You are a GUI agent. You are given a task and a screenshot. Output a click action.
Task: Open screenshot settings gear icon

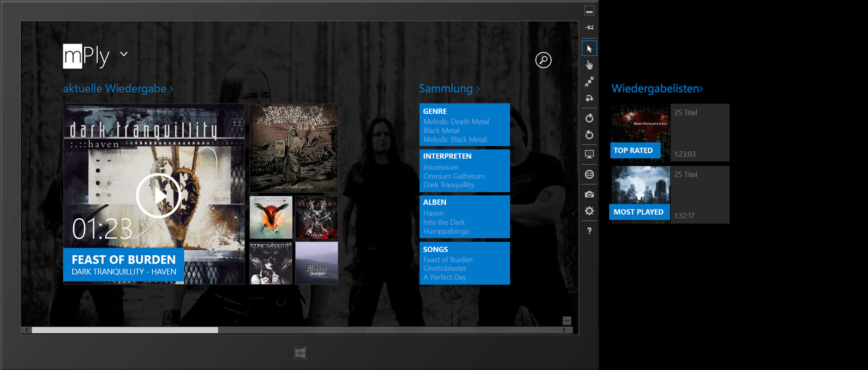click(589, 211)
